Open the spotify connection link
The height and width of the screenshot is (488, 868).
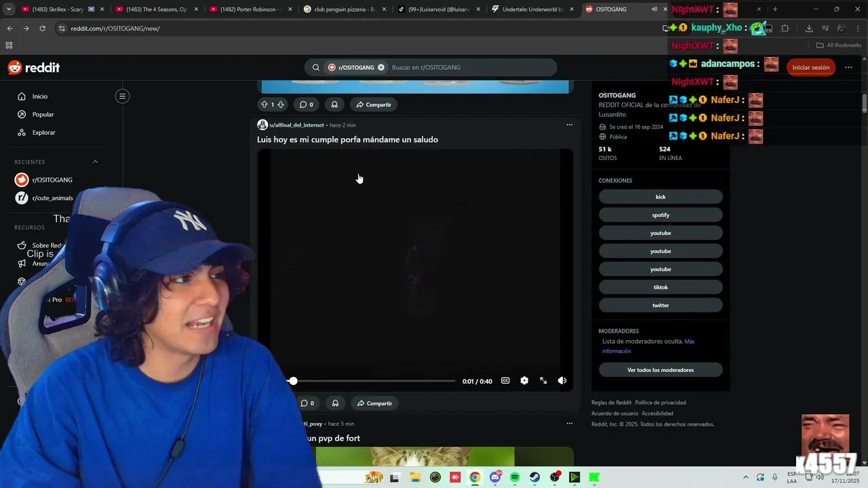[x=660, y=215]
